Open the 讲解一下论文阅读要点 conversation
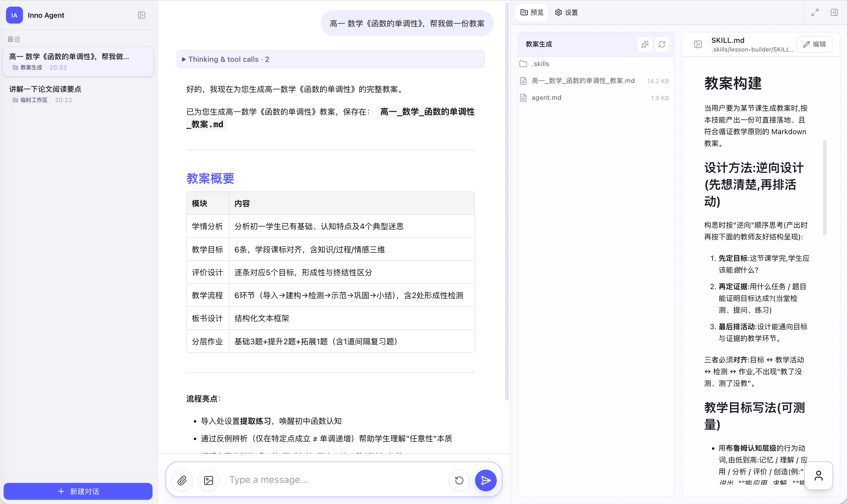Screen dimensions: 847x504 pos(78,94)
